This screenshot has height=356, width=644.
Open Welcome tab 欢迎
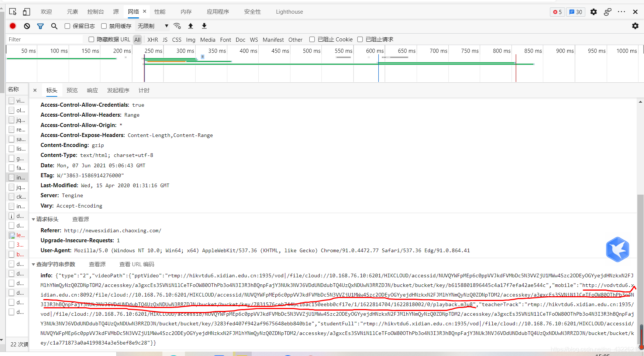pyautogui.click(x=46, y=12)
